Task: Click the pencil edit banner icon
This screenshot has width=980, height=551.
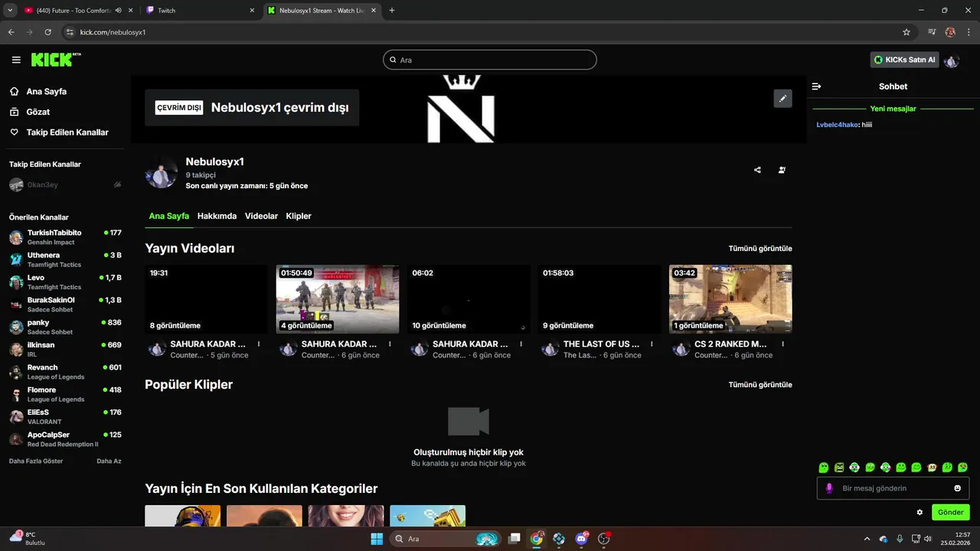Action: click(x=782, y=98)
